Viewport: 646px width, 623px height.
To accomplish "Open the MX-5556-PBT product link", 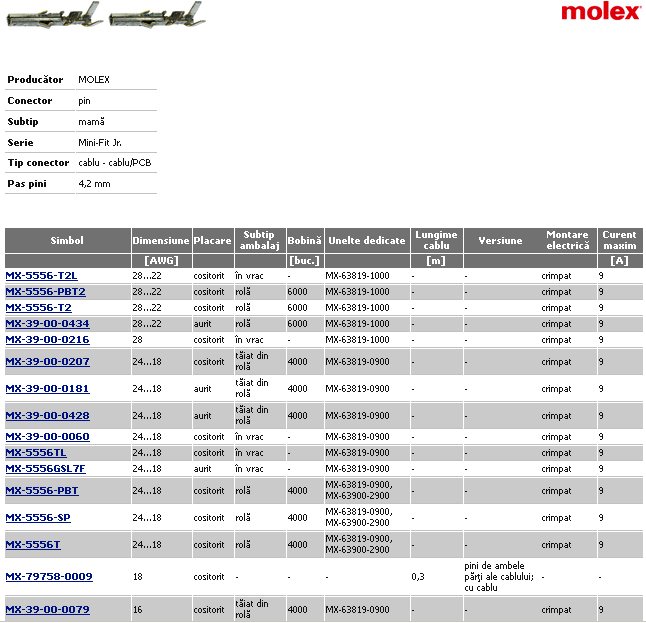I will coord(42,491).
